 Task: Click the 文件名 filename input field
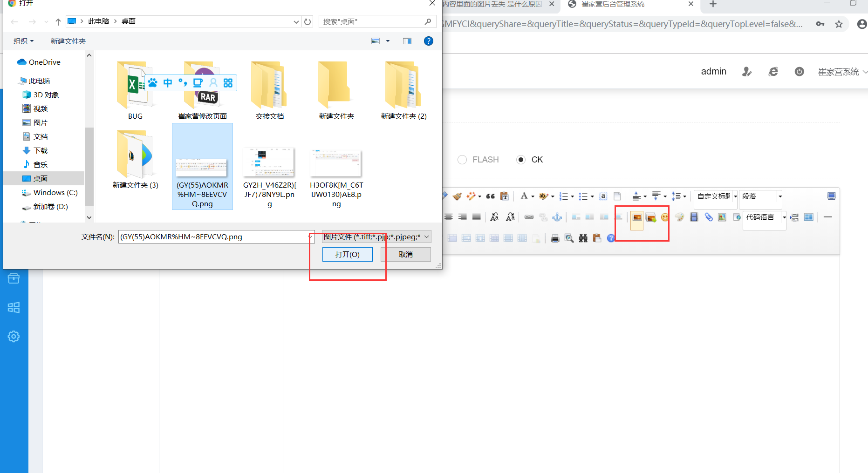coord(215,237)
